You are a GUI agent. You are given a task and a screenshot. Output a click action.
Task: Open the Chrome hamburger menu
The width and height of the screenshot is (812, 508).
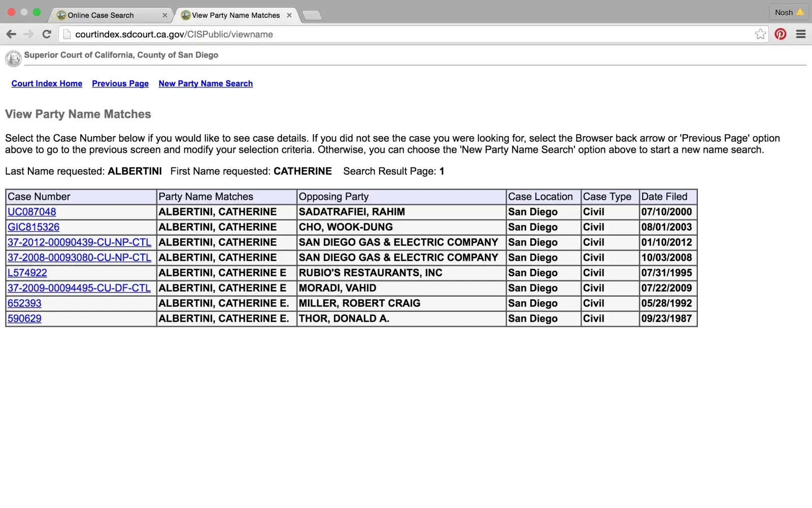[x=801, y=34]
